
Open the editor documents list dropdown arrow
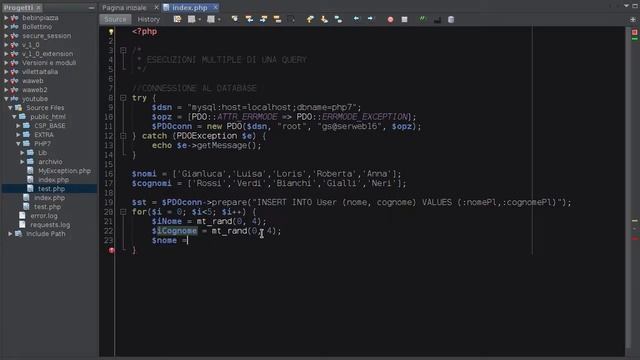click(626, 6)
